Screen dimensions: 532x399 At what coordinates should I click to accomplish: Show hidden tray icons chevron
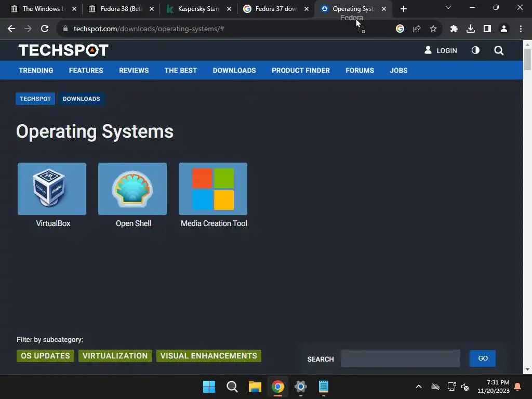pos(419,387)
